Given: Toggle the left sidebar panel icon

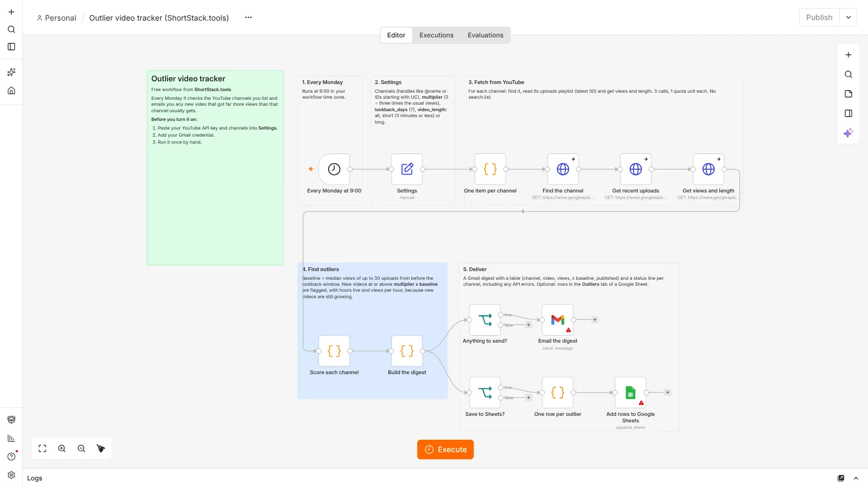Looking at the screenshot, I should pos(11,47).
